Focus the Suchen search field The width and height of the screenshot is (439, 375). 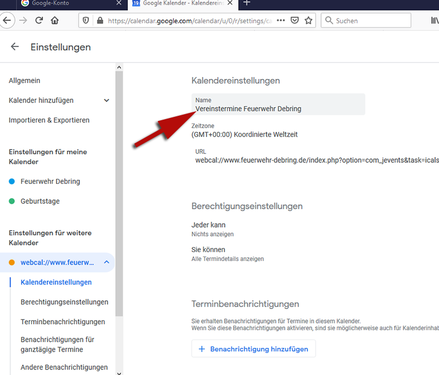(366, 21)
